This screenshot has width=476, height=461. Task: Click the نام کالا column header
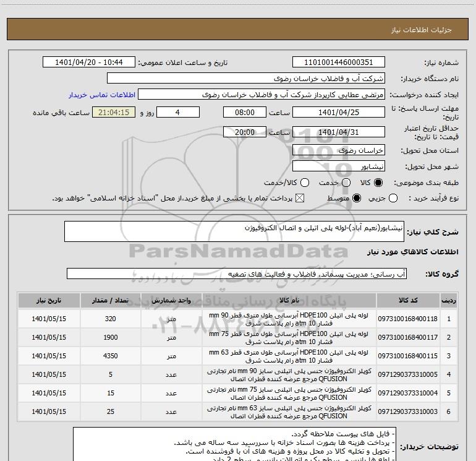point(289,300)
